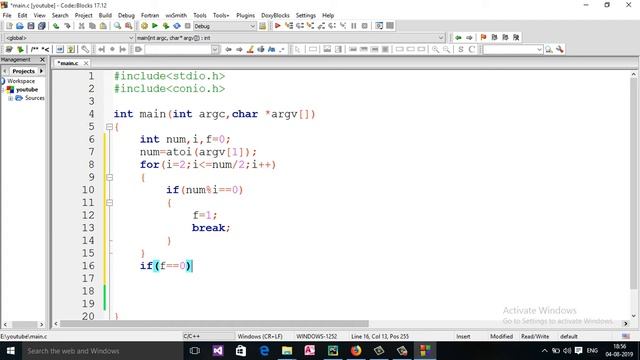Viewport: 640px width, 360px height.
Task: Click the Cut scissors icon
Action: [81, 26]
